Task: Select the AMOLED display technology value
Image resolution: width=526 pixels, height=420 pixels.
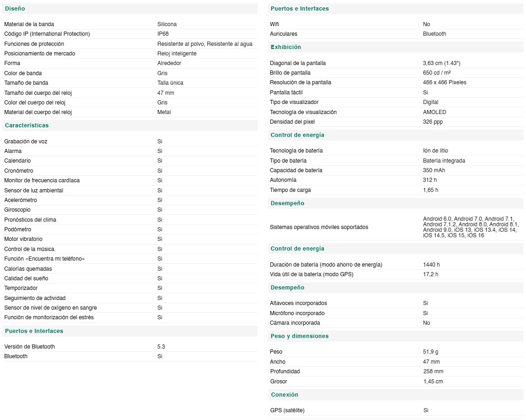Action: tap(434, 112)
